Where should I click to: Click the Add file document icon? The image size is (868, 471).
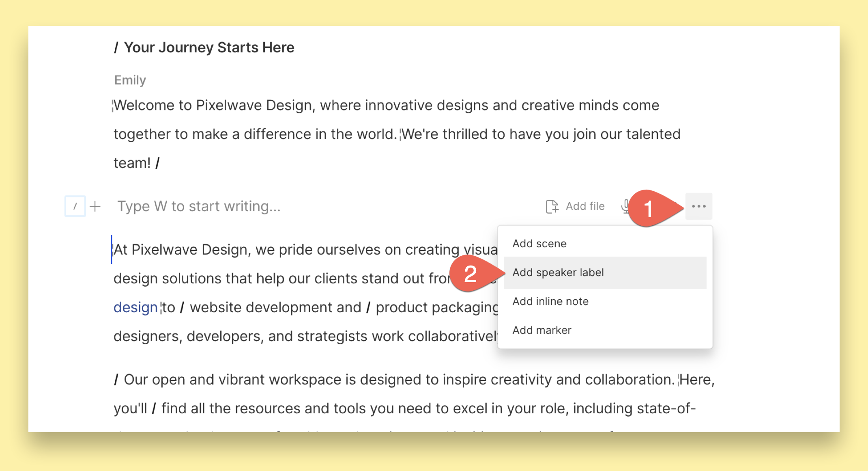point(552,206)
